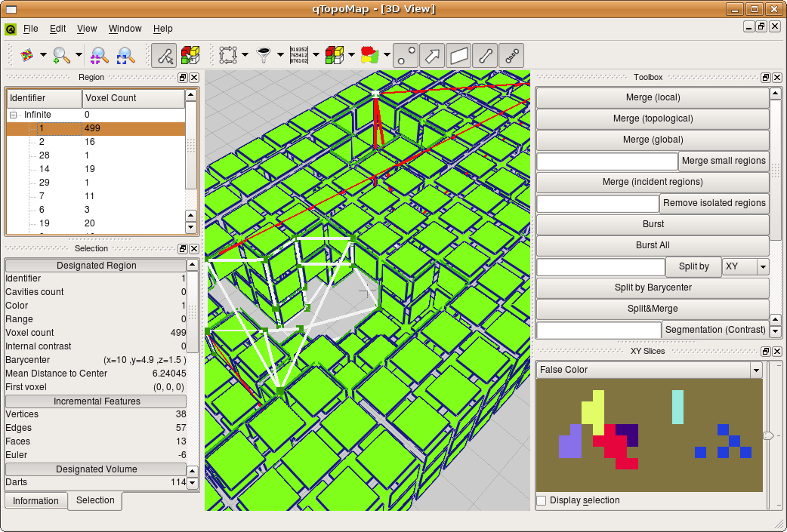Open the Window menu
Screen dimensions: 787x532
click(x=125, y=29)
